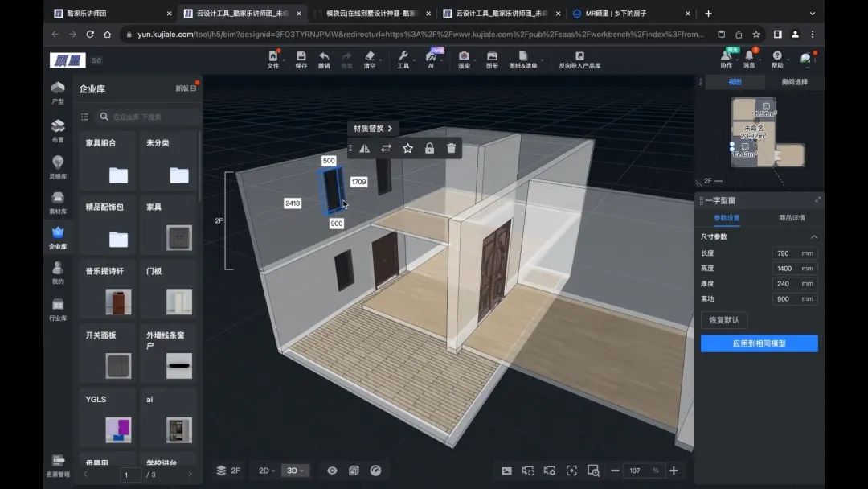The height and width of the screenshot is (489, 868).
Task: Click the 保存 (Save) toolbar icon
Action: pos(301,60)
